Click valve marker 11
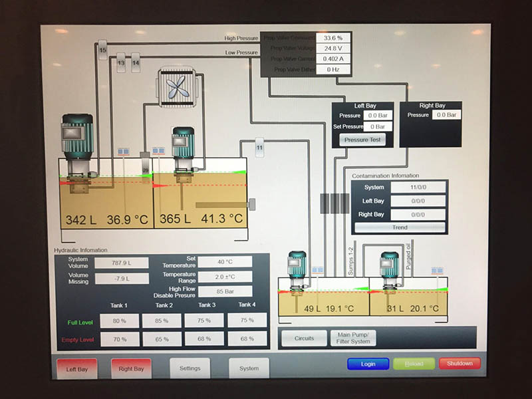This screenshot has width=532, height=399. click(259, 147)
